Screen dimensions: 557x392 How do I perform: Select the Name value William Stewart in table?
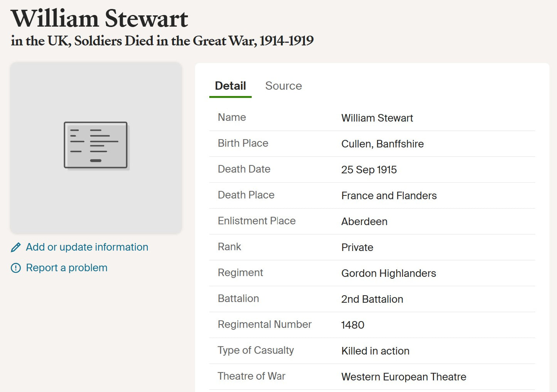tap(377, 118)
